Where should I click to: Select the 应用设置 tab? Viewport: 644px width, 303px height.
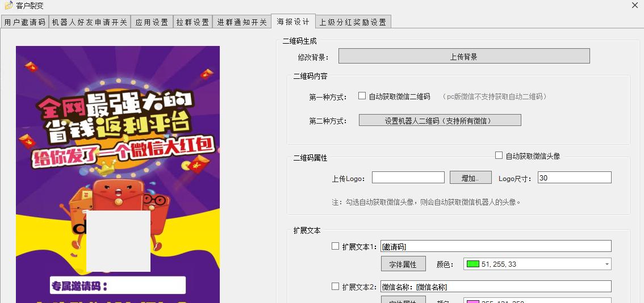(152, 22)
